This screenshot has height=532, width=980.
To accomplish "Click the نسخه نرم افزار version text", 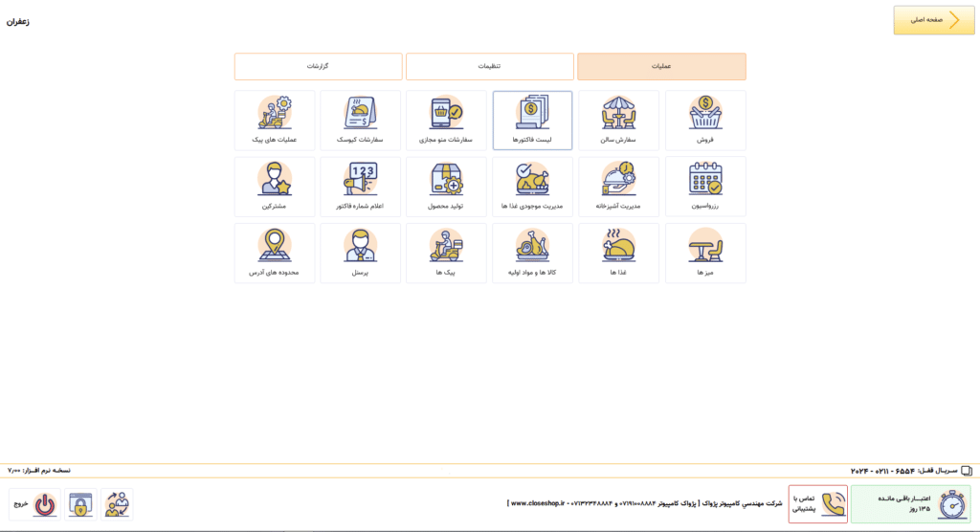I will (38, 470).
